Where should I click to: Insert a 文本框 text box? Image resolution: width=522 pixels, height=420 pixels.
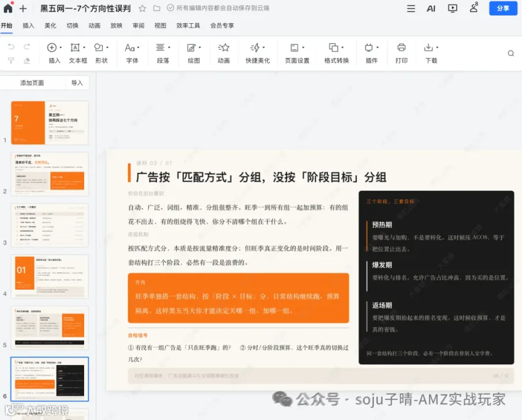[x=78, y=53]
